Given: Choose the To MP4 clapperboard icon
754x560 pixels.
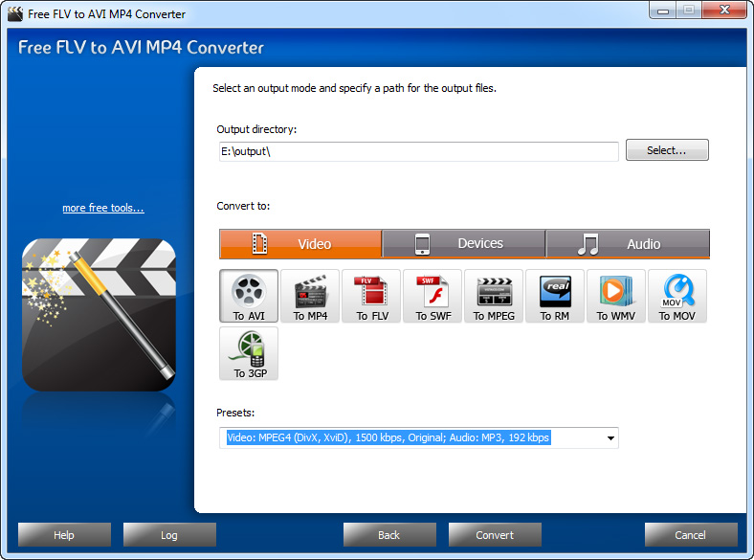Looking at the screenshot, I should click(x=310, y=296).
